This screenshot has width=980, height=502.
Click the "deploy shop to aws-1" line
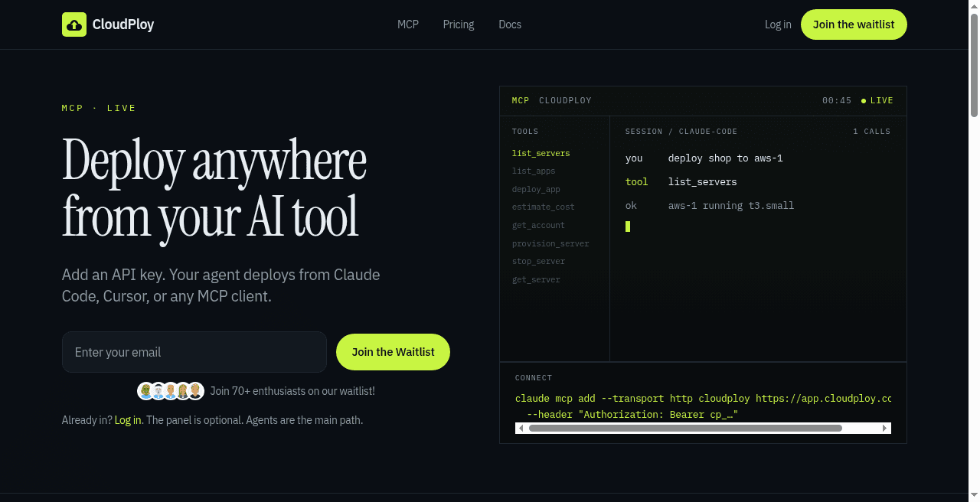coord(725,158)
